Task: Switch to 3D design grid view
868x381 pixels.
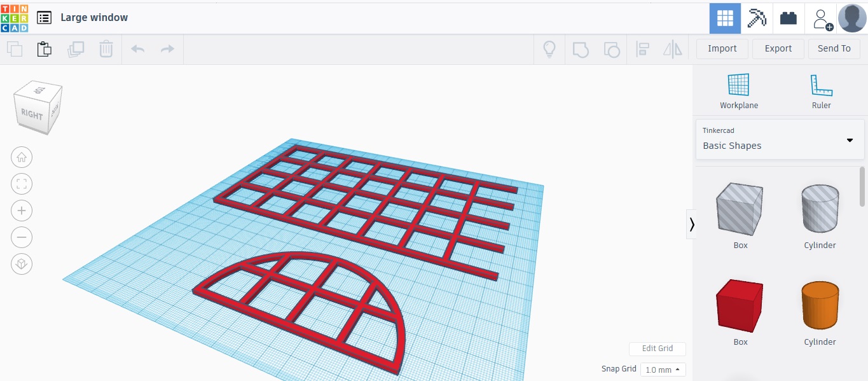Action: [x=725, y=18]
